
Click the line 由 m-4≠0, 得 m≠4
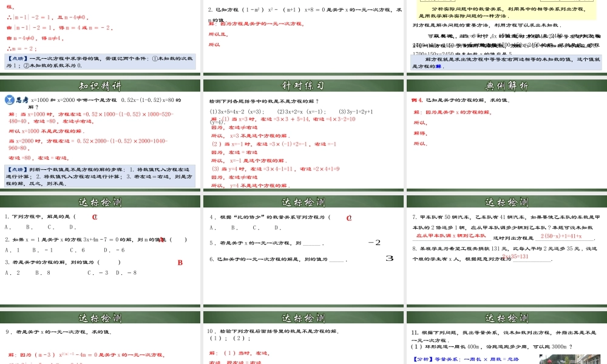(35, 38)
